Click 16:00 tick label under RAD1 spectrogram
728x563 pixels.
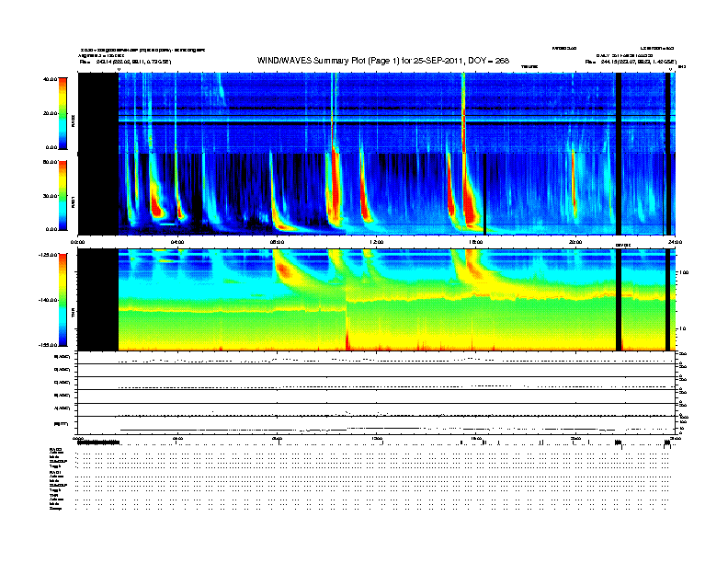click(x=476, y=242)
